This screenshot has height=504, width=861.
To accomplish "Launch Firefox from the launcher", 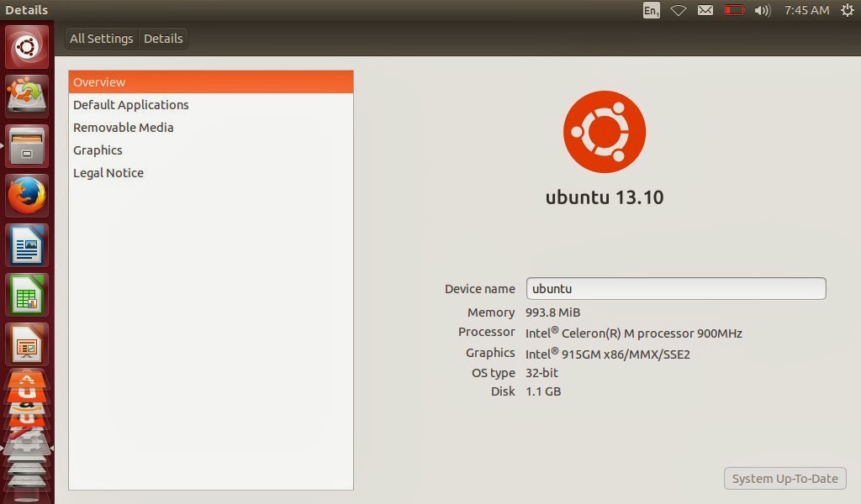I will (x=25, y=195).
